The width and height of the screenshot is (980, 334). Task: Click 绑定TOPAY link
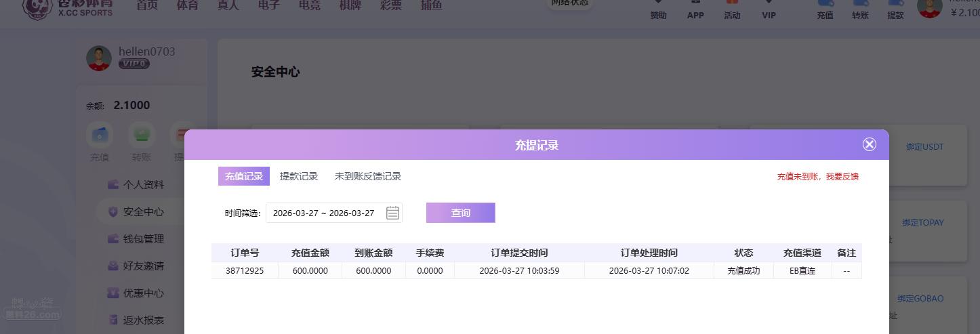(x=922, y=223)
